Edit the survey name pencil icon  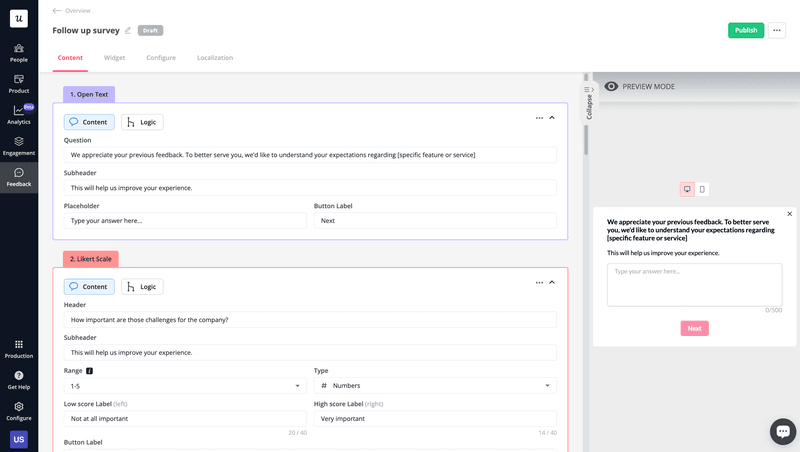(x=128, y=31)
